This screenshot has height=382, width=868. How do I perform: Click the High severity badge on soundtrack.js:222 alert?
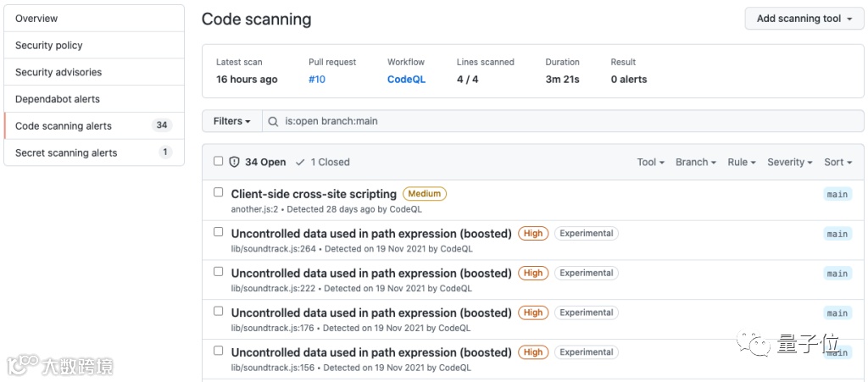[x=533, y=274]
